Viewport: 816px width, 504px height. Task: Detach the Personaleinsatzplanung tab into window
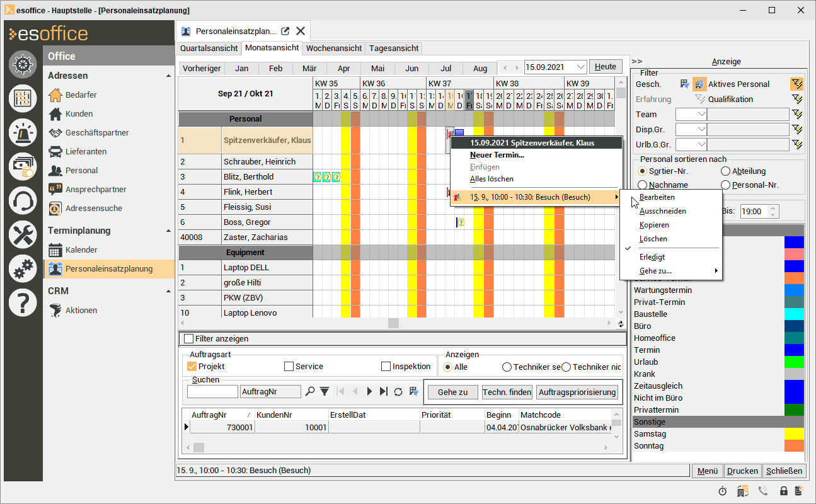(x=285, y=31)
